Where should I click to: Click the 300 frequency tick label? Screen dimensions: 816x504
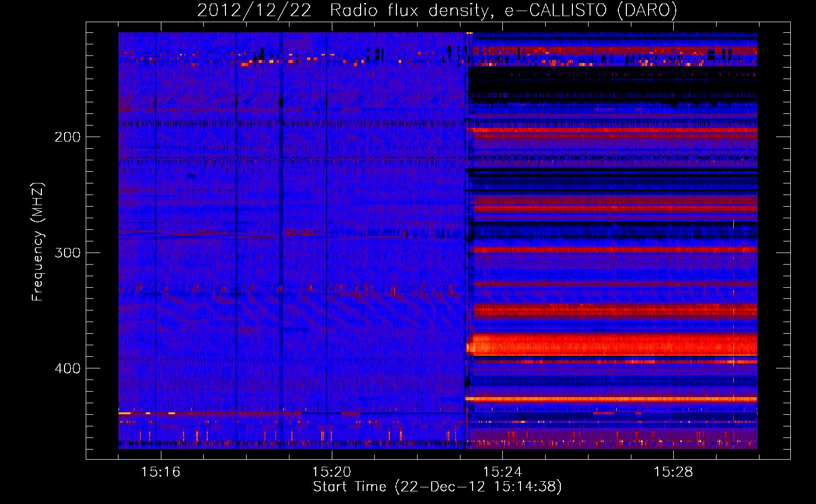tap(68, 253)
